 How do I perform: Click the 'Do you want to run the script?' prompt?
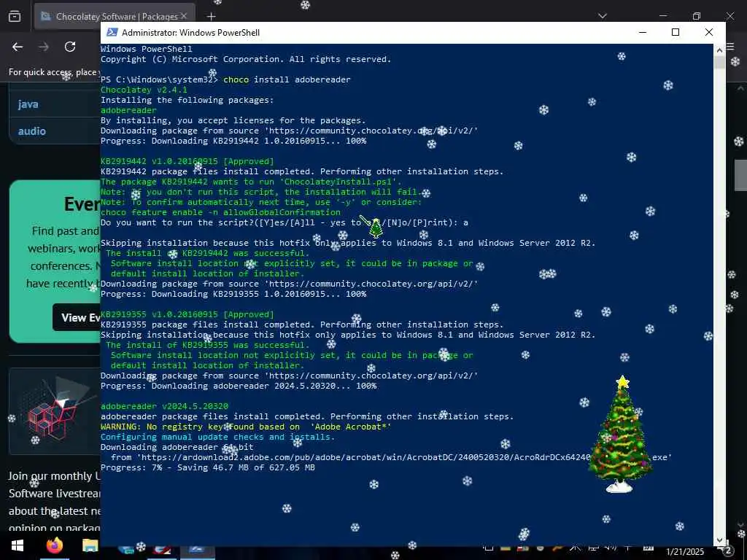(x=285, y=223)
